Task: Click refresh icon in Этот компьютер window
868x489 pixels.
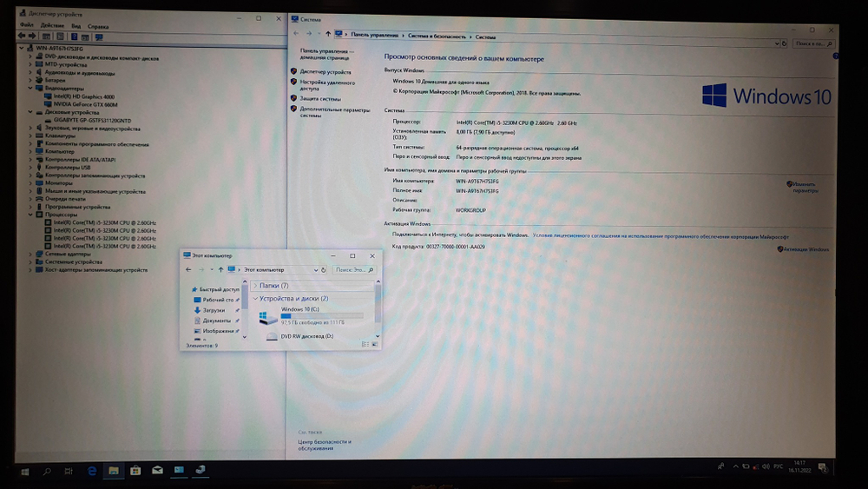Action: pyautogui.click(x=323, y=270)
